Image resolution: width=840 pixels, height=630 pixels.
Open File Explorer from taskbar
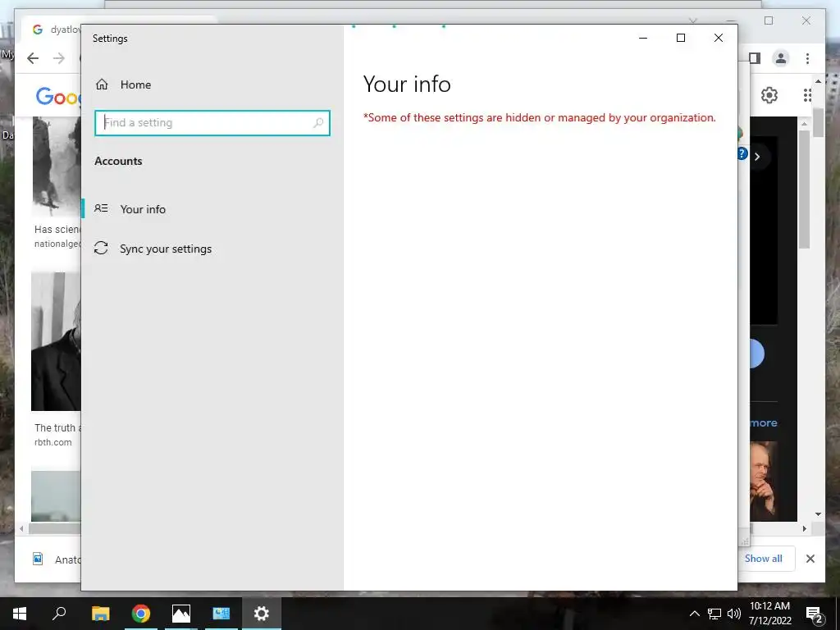point(100,614)
